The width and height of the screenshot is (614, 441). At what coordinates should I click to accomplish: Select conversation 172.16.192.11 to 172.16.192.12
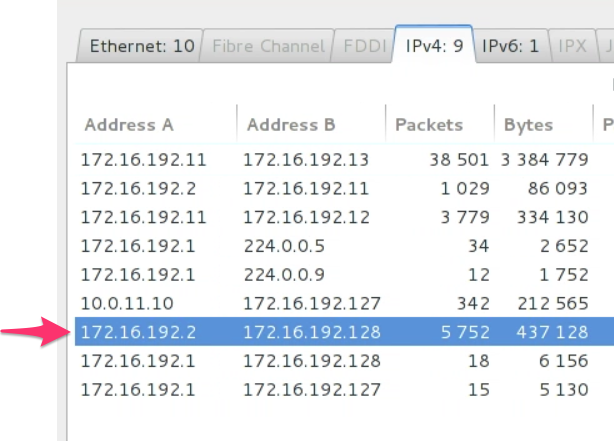[x=344, y=217]
